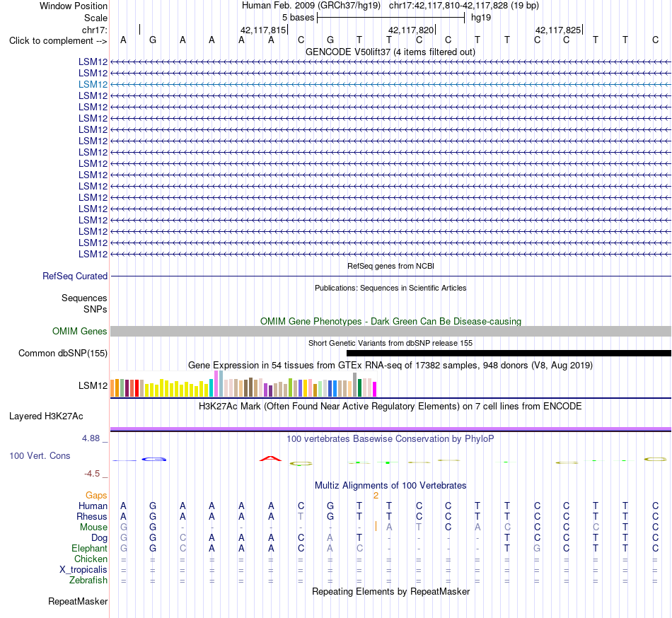The image size is (672, 618).
Task: Click 'Human Feb. 2009 (GRCh37/hg19)' assembly text
Action: [311, 6]
